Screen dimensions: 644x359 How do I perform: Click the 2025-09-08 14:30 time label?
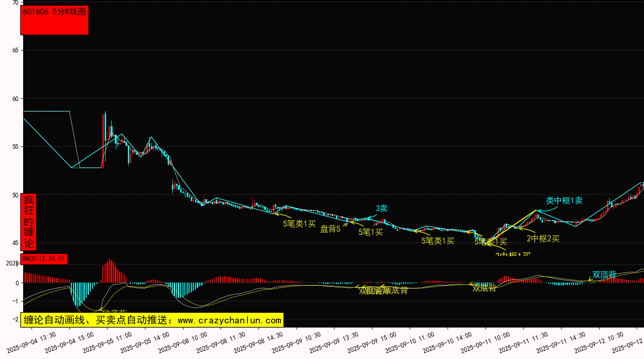pos(259,342)
